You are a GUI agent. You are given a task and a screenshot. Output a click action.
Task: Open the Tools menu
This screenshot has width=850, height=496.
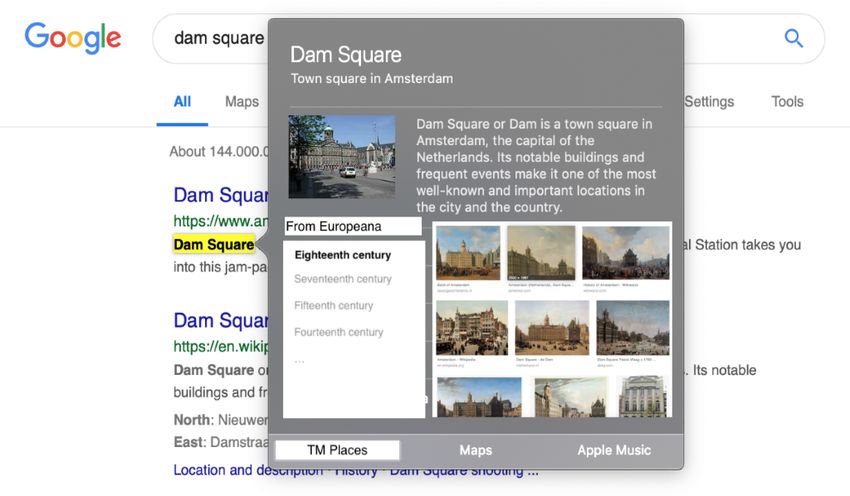click(x=787, y=101)
